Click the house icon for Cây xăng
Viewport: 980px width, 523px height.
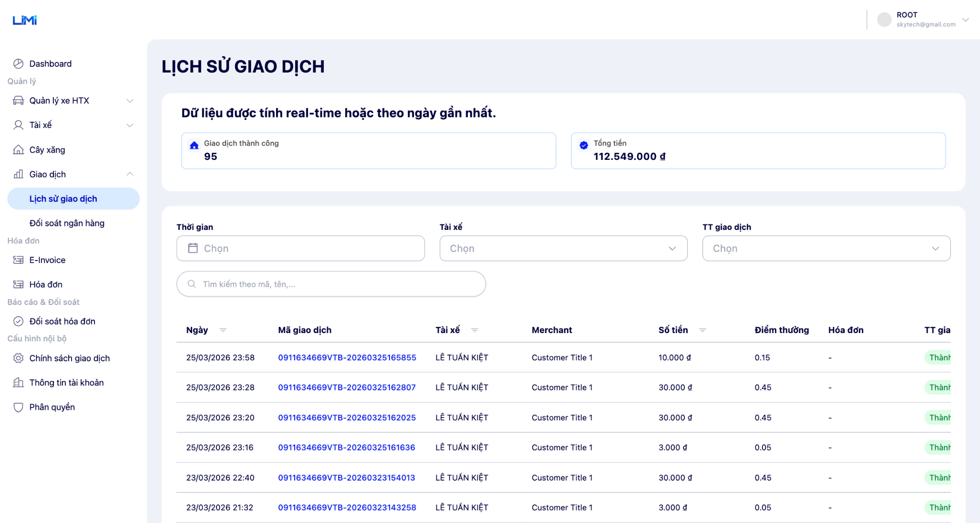(18, 149)
